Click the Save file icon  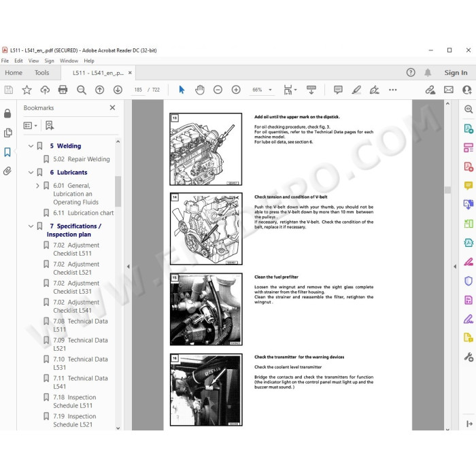(x=8, y=90)
